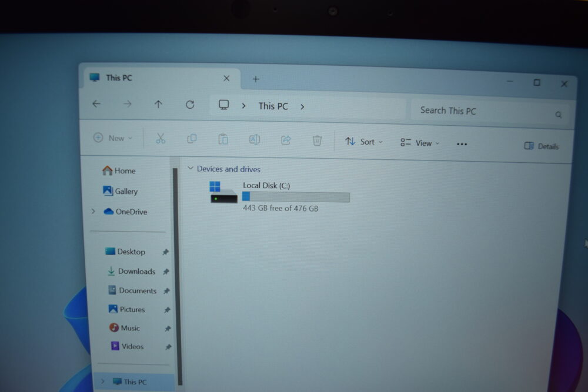Open Music in the sidebar
Viewport: 588px width, 392px height.
(x=125, y=328)
